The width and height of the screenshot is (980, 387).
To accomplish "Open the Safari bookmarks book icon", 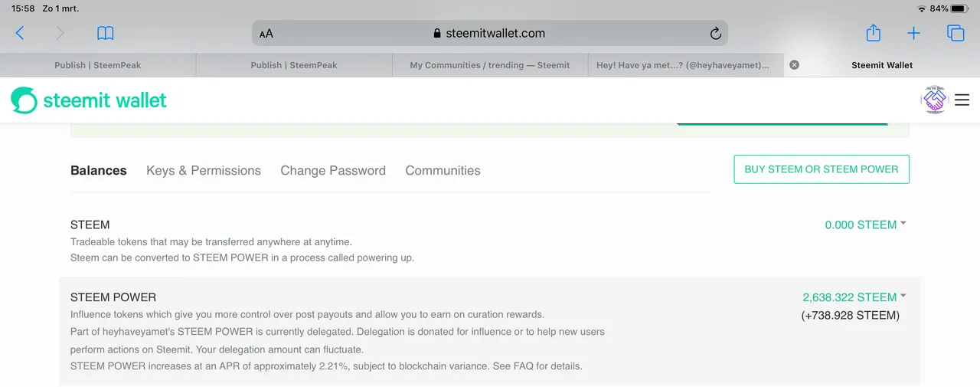I will [105, 33].
